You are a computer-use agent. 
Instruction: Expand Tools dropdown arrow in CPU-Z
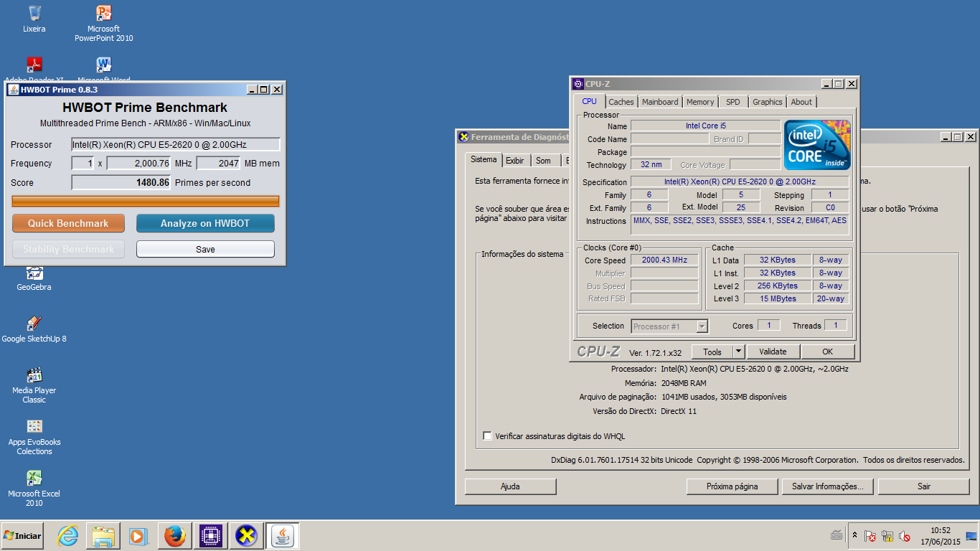(x=739, y=352)
